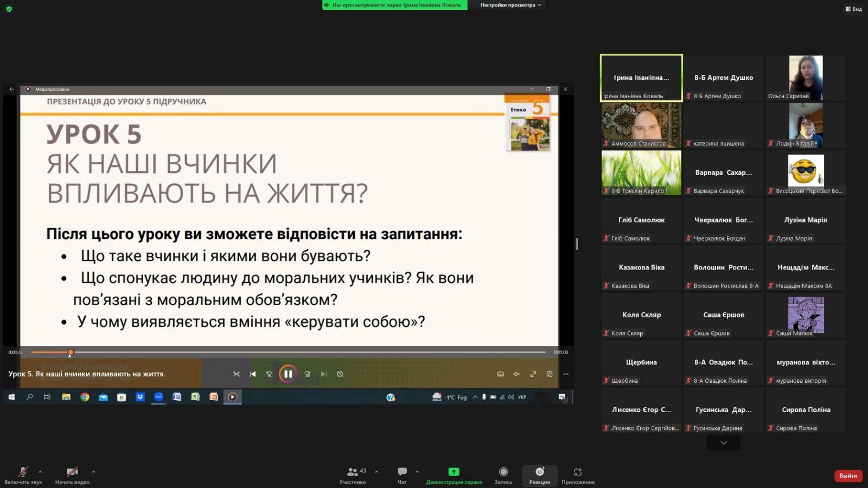Click the 8-Б Артем Душко tile

point(723,78)
